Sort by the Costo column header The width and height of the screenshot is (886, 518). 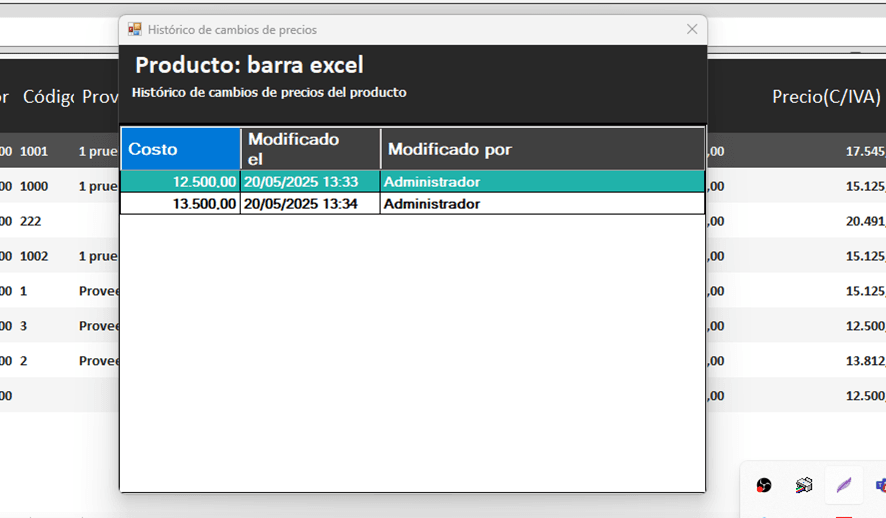(x=181, y=149)
